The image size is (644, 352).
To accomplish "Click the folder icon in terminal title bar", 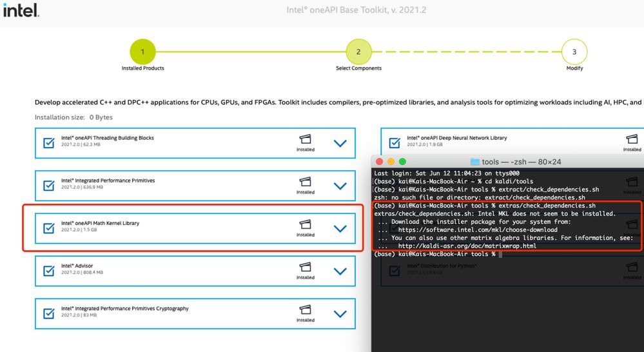I will (475, 162).
